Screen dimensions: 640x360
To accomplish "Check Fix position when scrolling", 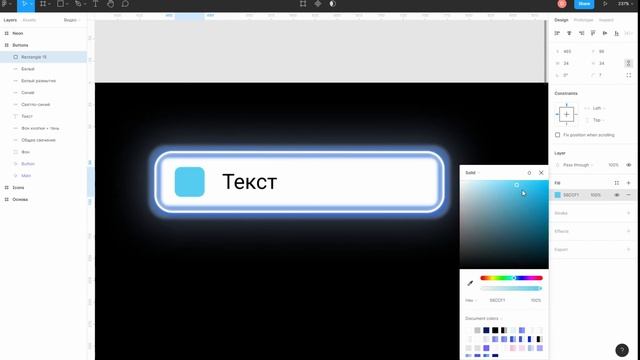I will point(558,135).
